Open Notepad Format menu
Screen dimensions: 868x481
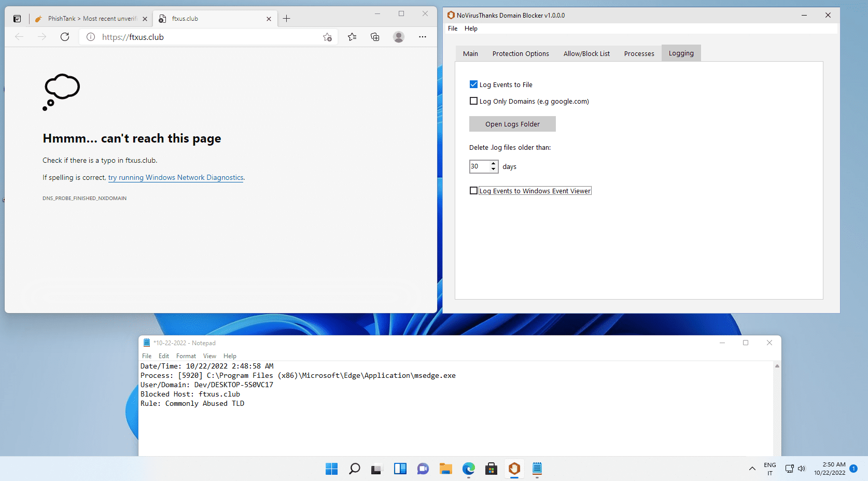click(186, 356)
